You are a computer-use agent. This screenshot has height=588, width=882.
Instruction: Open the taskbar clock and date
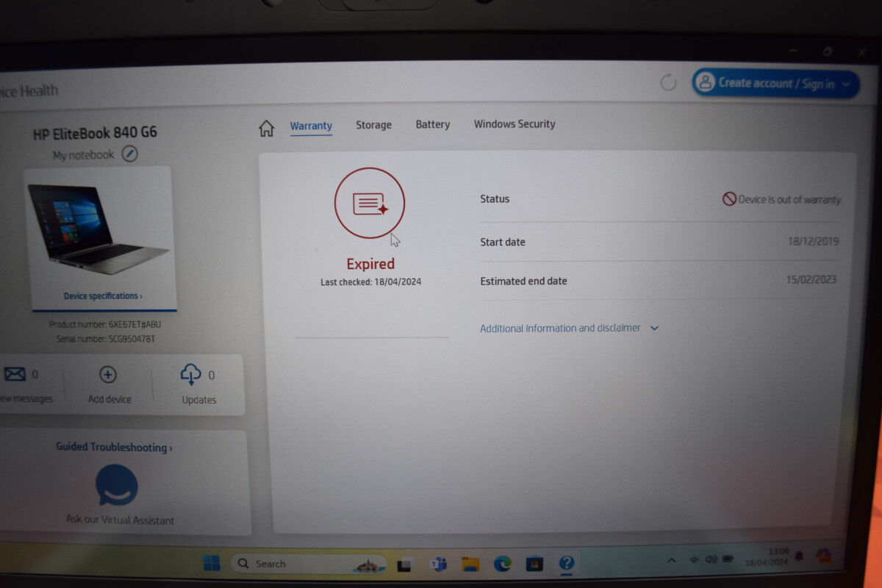point(767,556)
